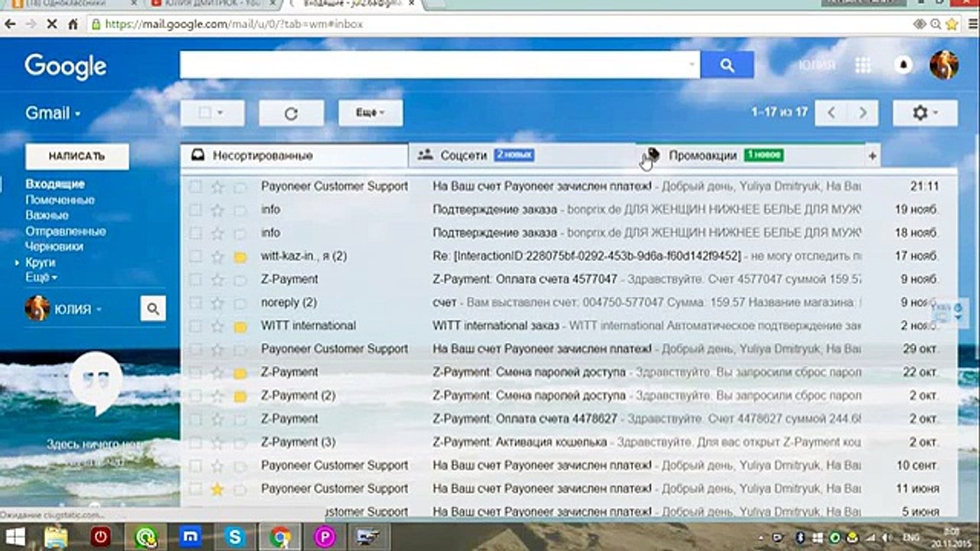Search chat contacts with the magnifier icon
Image resolution: width=980 pixels, height=551 pixels.
pos(153,309)
